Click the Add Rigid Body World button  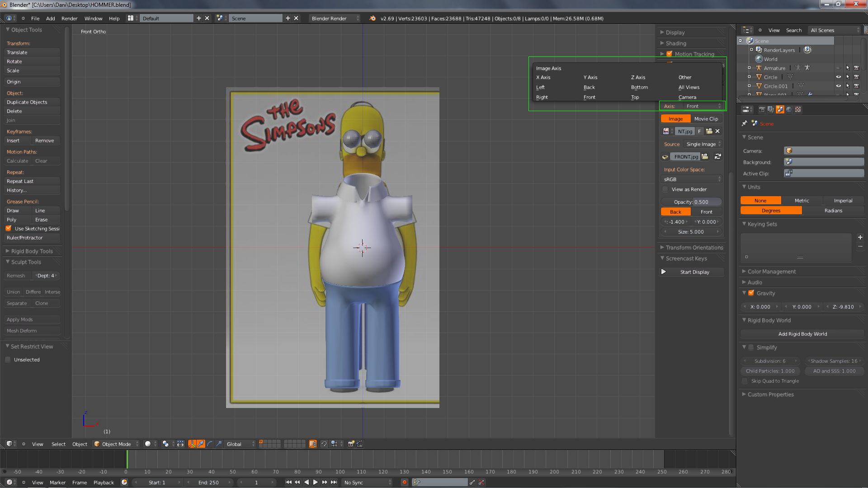[x=802, y=334]
